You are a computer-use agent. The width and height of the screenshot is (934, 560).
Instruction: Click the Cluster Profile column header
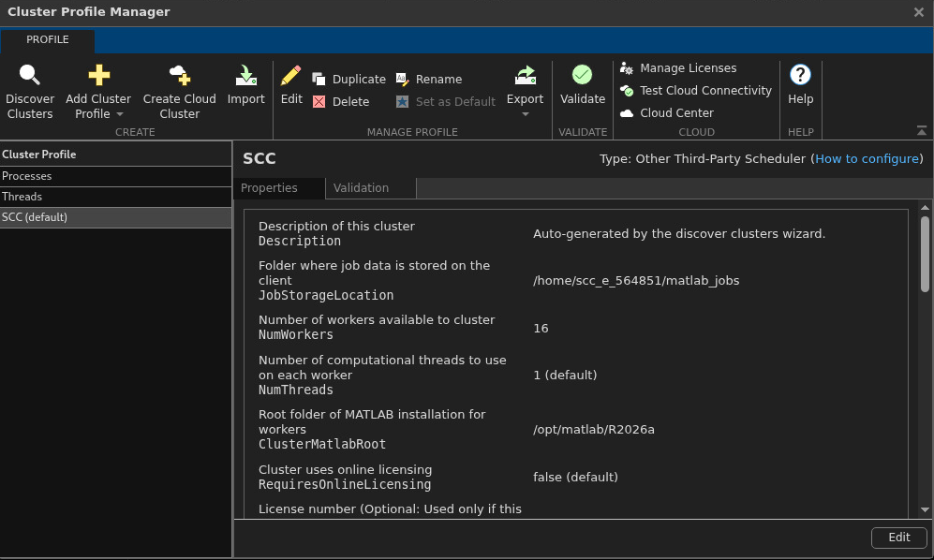pos(115,155)
